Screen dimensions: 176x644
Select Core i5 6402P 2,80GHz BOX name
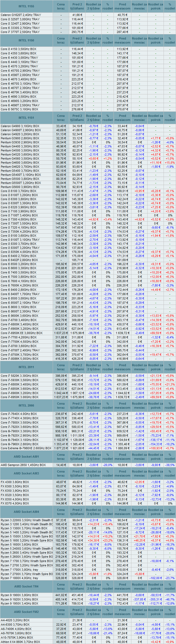point(19,260)
